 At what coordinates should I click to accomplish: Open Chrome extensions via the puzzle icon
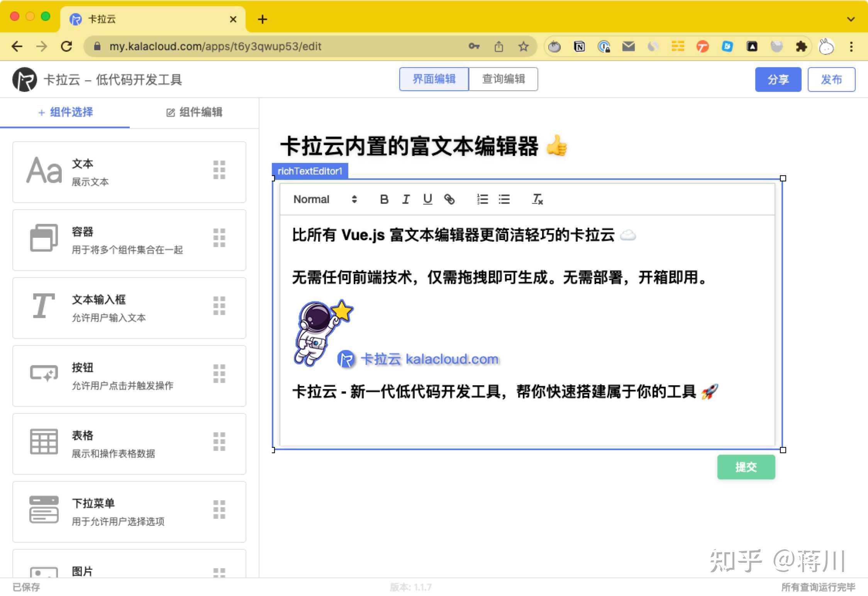point(802,46)
